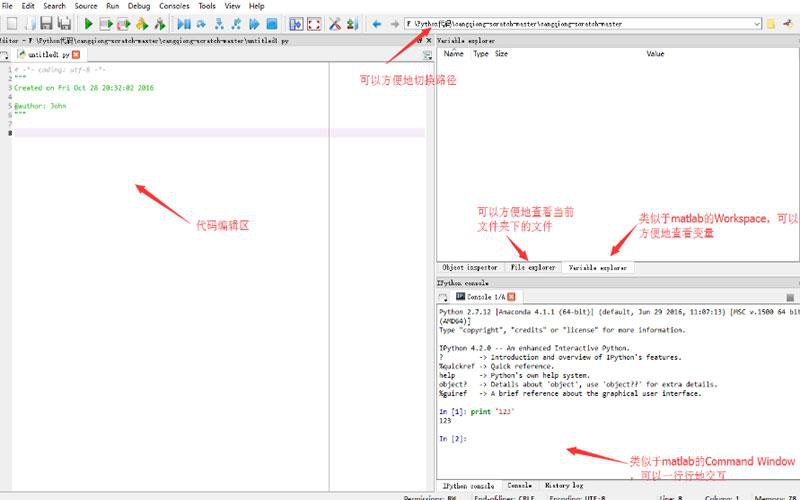The width and height of the screenshot is (800, 500).
Task: Close the untitled1.py editor tab
Action: 76,55
